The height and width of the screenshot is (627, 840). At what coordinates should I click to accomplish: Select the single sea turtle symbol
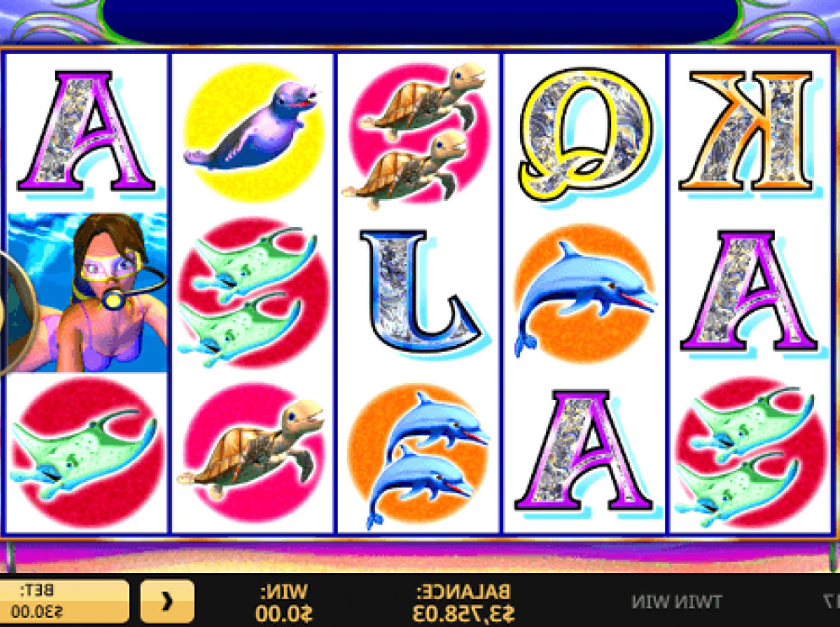(252, 451)
